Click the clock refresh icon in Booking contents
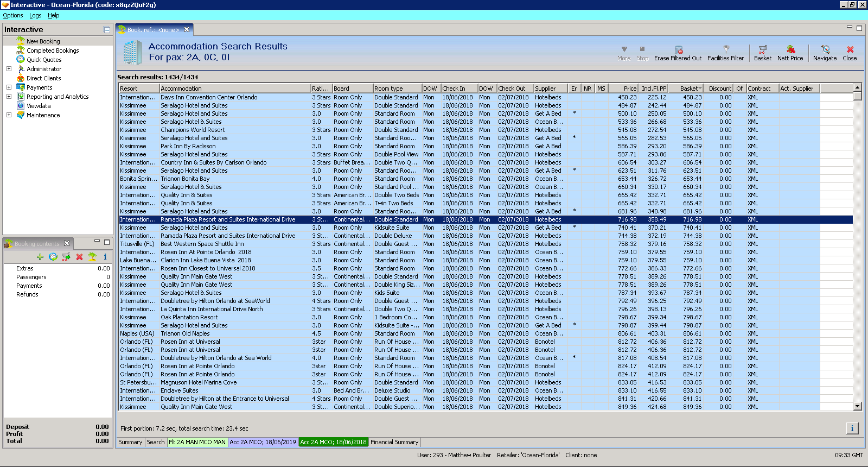868x467 pixels. (x=53, y=257)
